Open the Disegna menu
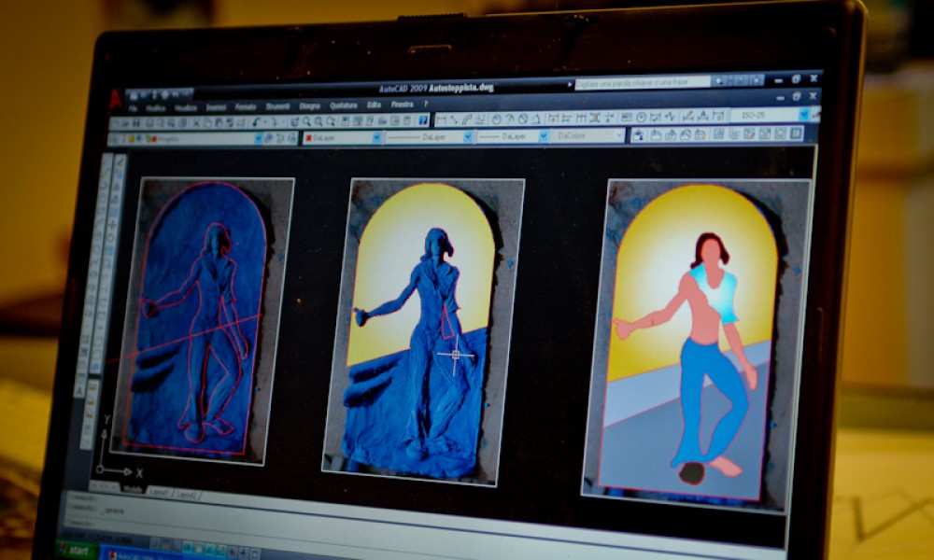Screen dimensions: 934x560 309,105
